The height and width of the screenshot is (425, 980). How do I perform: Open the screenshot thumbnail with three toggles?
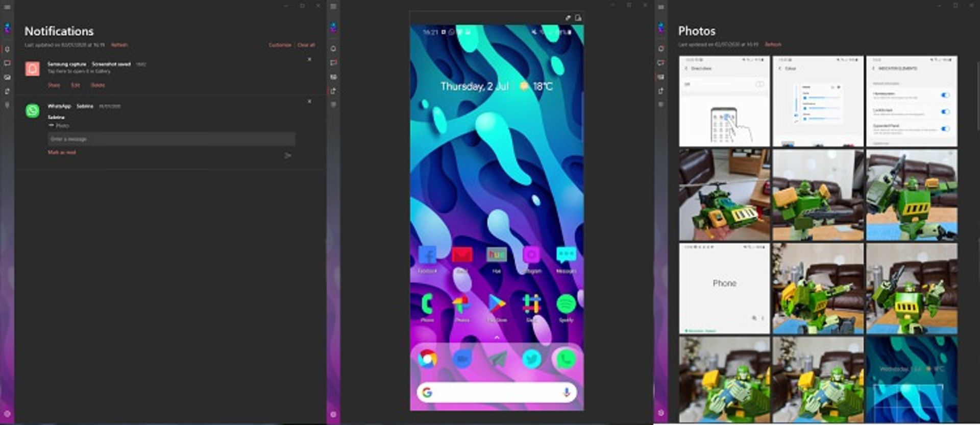pyautogui.click(x=912, y=101)
